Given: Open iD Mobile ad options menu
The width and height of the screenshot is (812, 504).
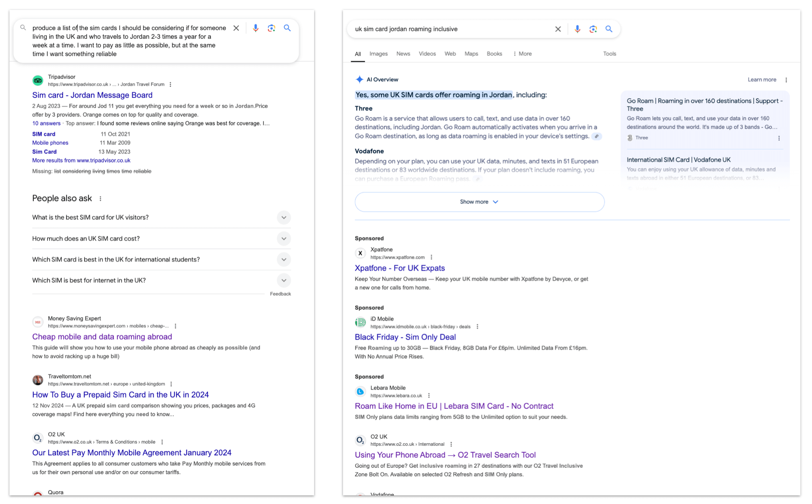Looking at the screenshot, I should tap(477, 327).
